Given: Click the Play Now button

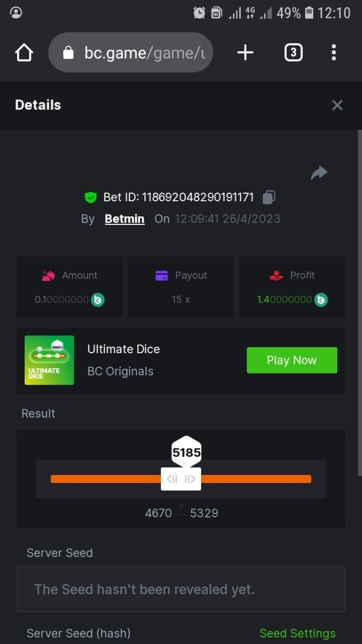Looking at the screenshot, I should pyautogui.click(x=292, y=360).
